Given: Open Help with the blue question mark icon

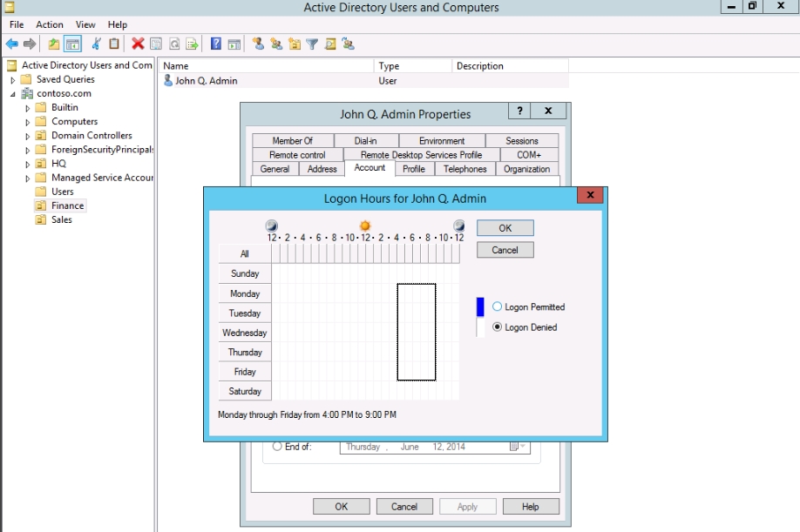Looking at the screenshot, I should click(216, 44).
